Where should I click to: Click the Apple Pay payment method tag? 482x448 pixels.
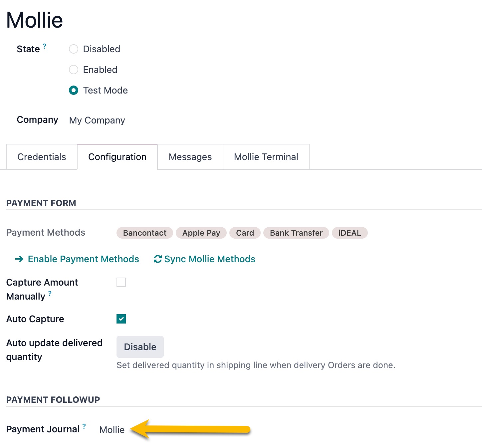click(201, 233)
